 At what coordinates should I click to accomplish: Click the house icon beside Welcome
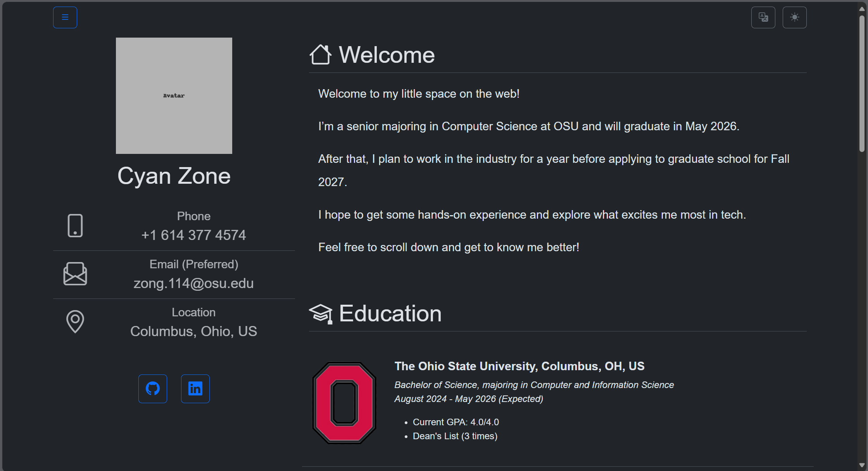[x=321, y=55]
